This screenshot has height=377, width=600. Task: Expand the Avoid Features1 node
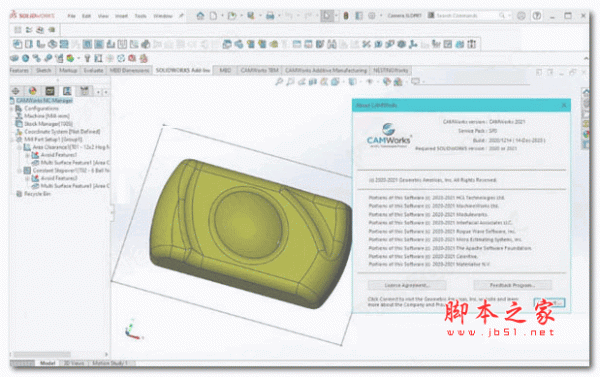[x=27, y=155]
